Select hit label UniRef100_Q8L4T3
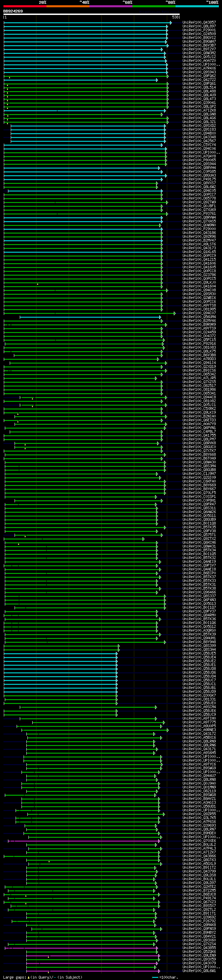 [199, 99]
